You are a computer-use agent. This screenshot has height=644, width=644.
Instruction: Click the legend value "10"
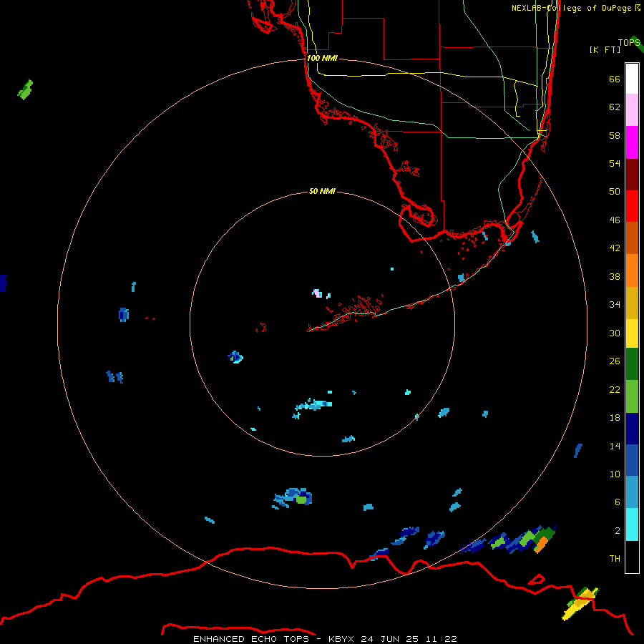(615, 474)
